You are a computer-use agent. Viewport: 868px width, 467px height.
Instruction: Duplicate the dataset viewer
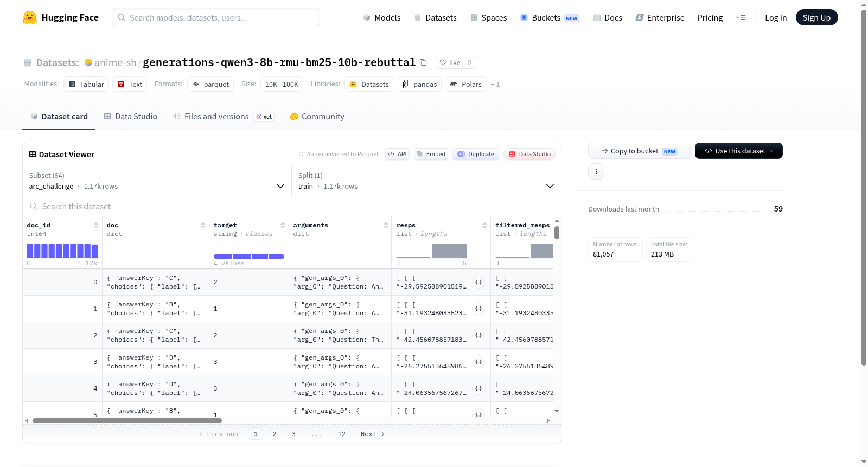tap(476, 154)
